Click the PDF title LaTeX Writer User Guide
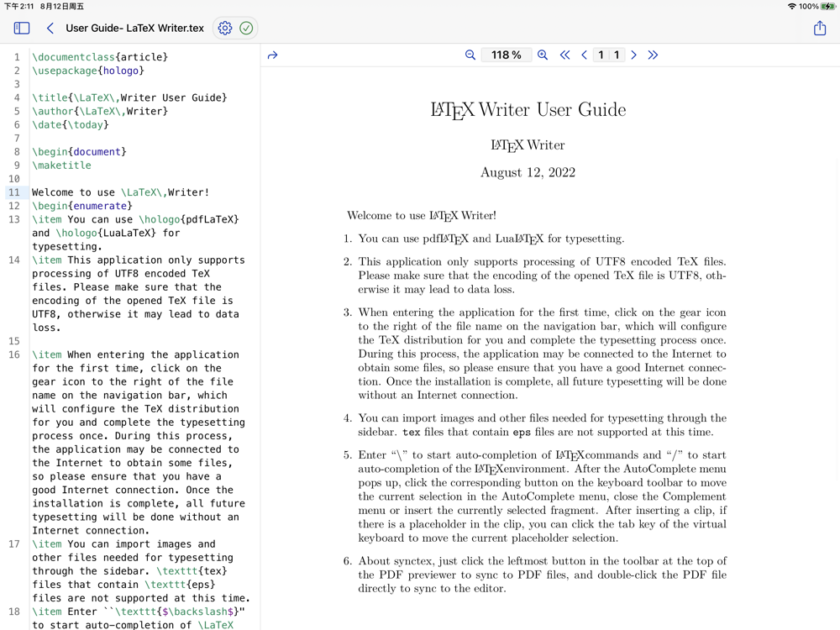Image resolution: width=840 pixels, height=630 pixels. point(528,110)
